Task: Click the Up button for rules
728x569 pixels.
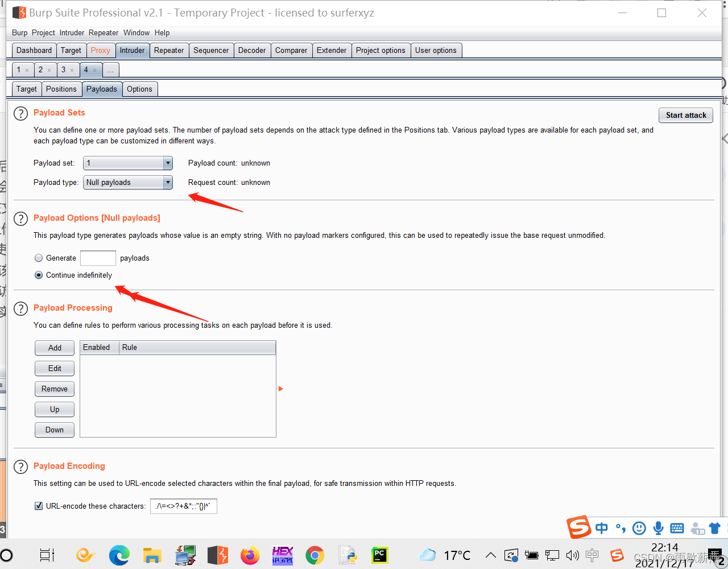Action: click(55, 409)
